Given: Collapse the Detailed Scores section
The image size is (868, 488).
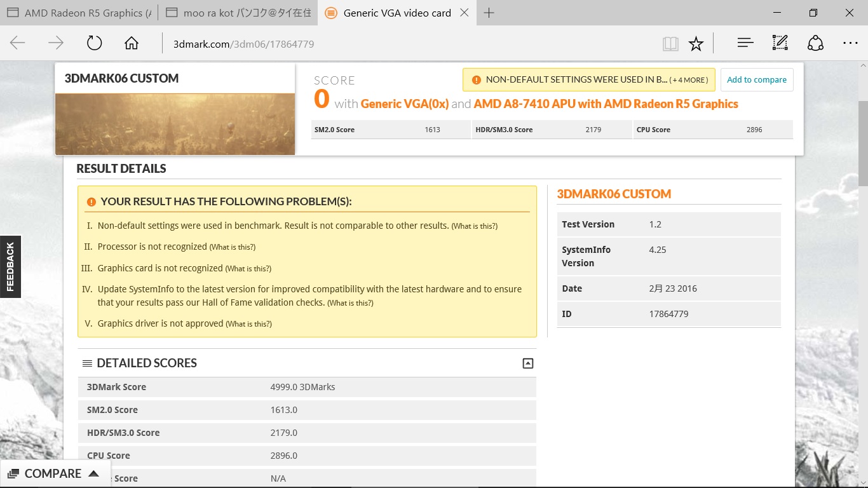Looking at the screenshot, I should click(x=527, y=363).
